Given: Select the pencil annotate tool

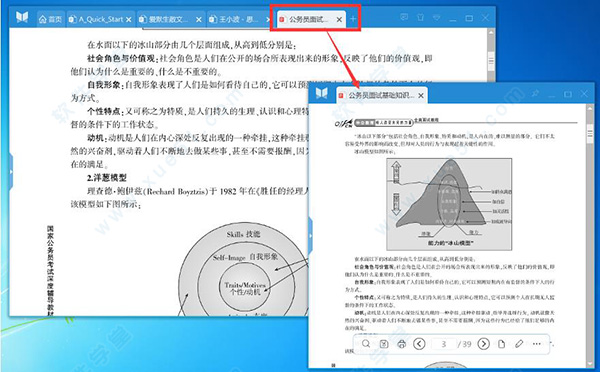Looking at the screenshot, I should coord(519,344).
